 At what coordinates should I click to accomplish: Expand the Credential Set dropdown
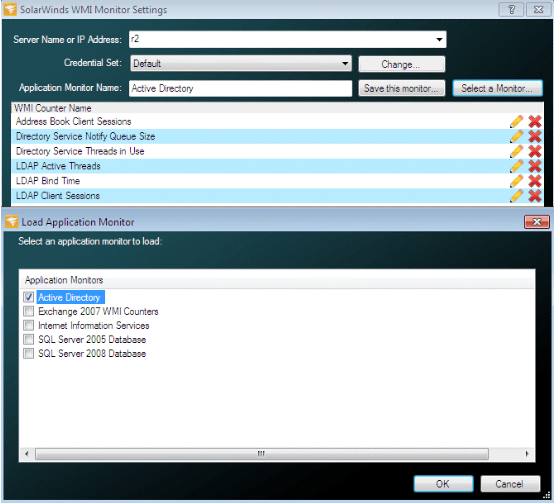(x=345, y=63)
